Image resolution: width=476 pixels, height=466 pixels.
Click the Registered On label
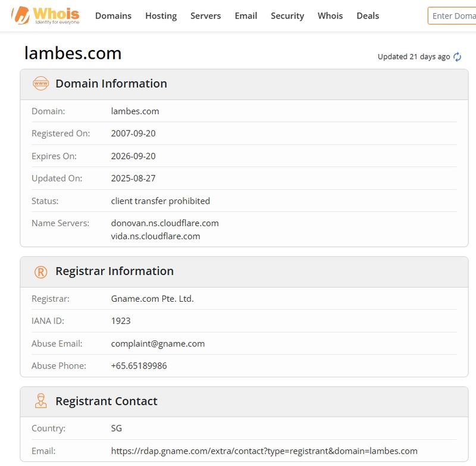pyautogui.click(x=61, y=133)
